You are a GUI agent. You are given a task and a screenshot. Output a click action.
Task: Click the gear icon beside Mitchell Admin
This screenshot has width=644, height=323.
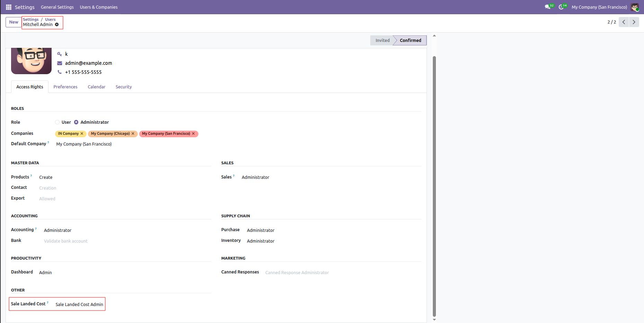[57, 25]
